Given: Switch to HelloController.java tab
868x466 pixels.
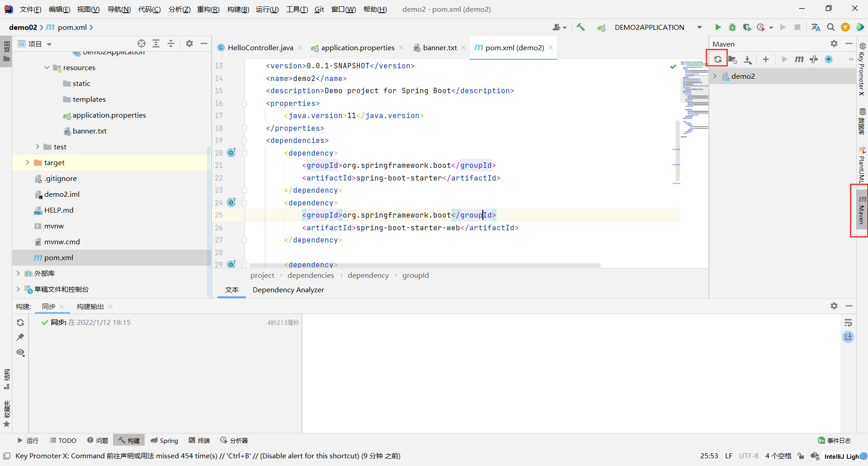Looking at the screenshot, I should pos(260,48).
